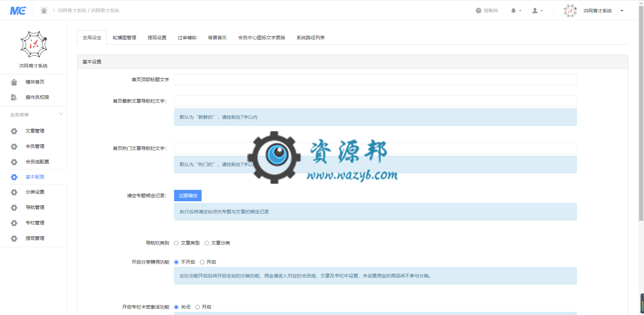Collapse the 业务菜单 chevron

[x=61, y=114]
